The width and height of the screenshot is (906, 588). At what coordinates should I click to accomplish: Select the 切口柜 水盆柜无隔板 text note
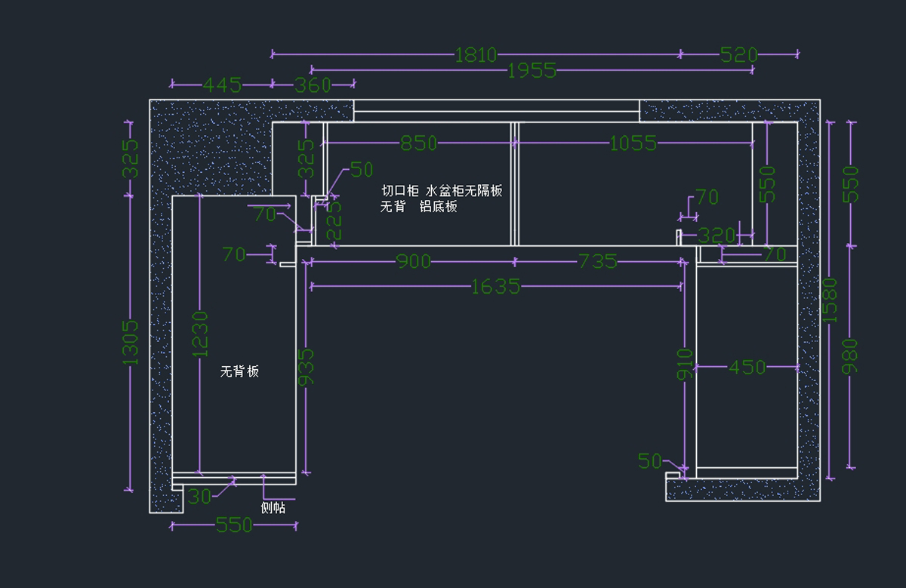(442, 191)
